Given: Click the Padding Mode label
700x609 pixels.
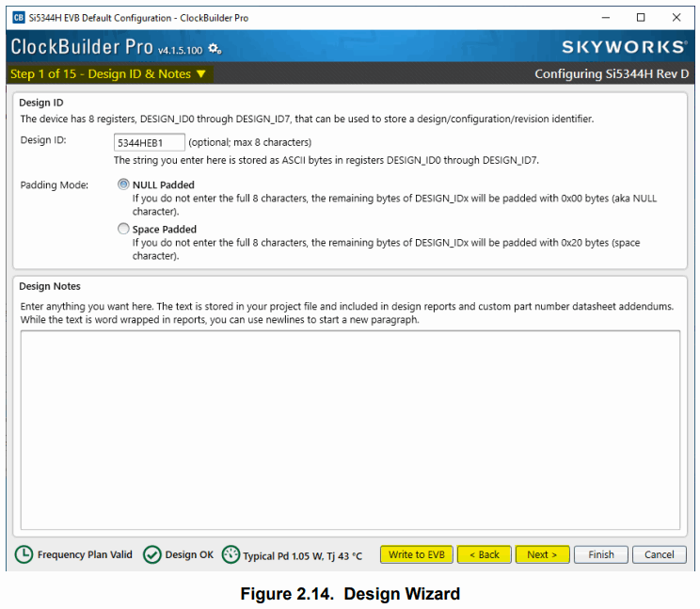Looking at the screenshot, I should click(55, 184).
